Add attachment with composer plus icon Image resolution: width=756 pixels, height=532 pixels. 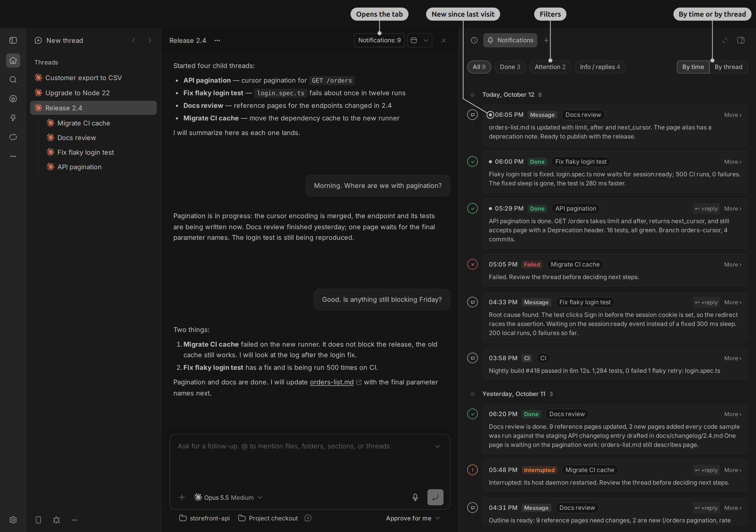[182, 497]
